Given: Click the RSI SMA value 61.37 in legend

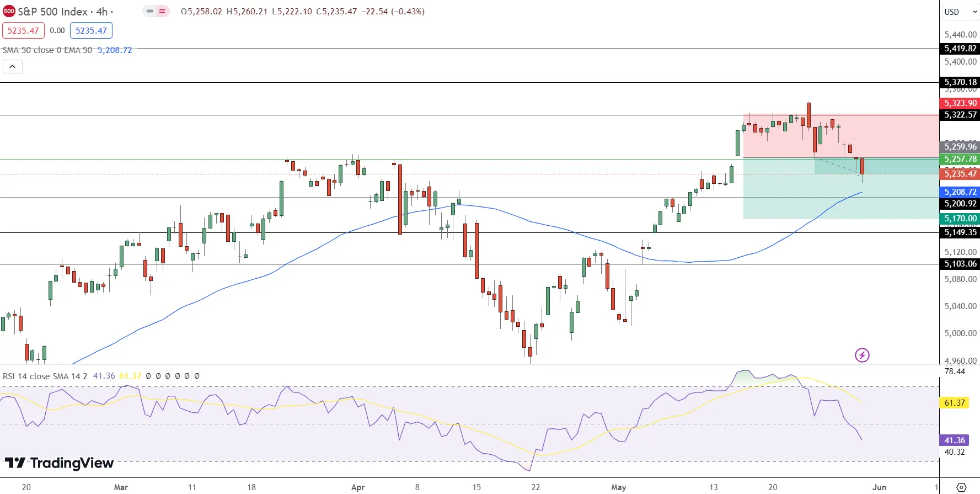Looking at the screenshot, I should 130,376.
